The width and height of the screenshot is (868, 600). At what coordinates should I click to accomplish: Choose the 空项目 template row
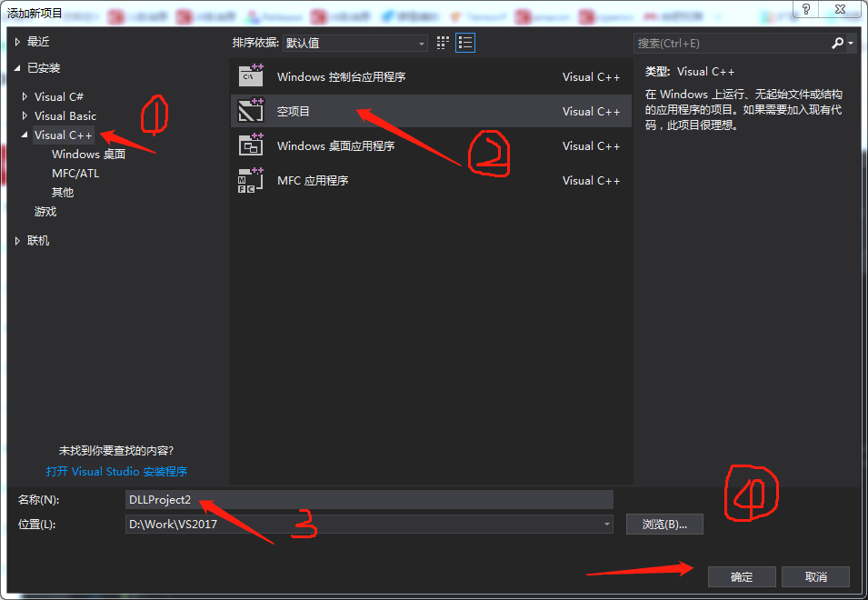(431, 111)
